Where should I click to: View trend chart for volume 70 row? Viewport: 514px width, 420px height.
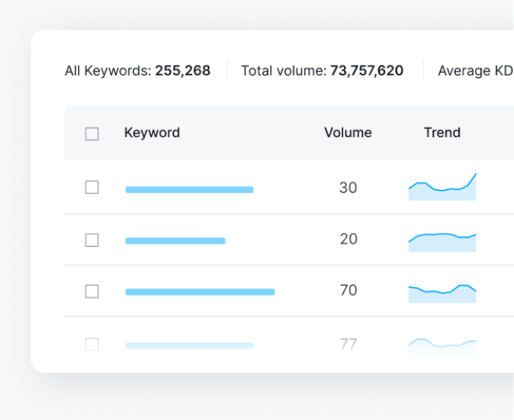pos(443,294)
